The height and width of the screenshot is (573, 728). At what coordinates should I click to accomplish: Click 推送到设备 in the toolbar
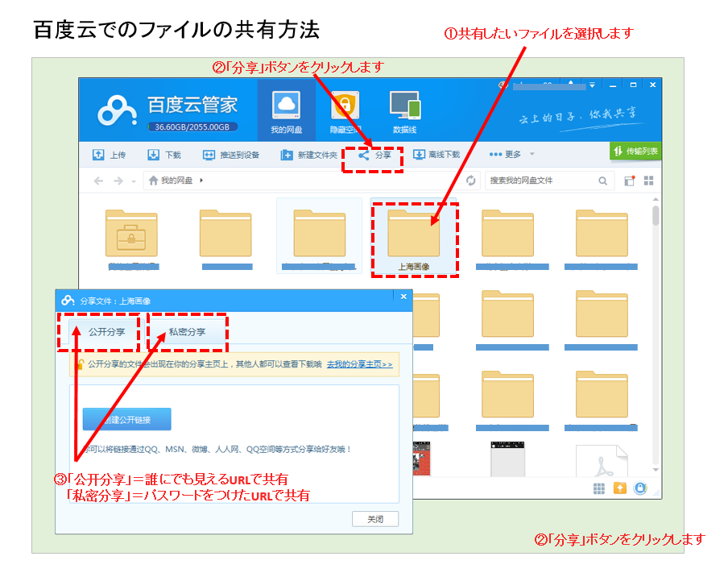point(231,155)
